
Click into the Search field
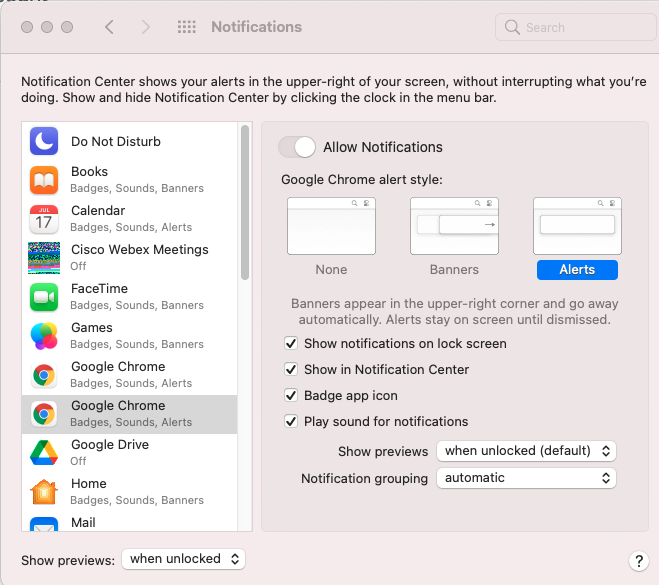(576, 27)
